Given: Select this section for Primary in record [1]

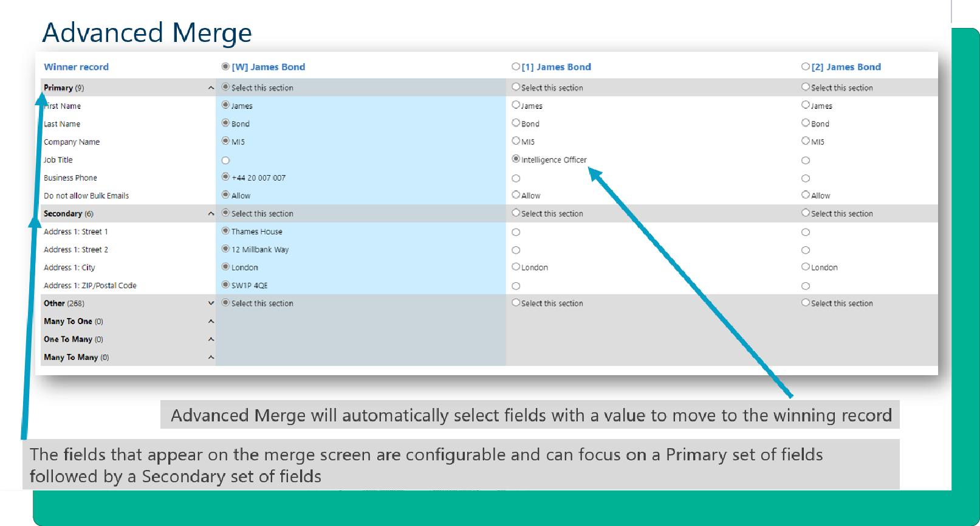Looking at the screenshot, I should click(516, 87).
